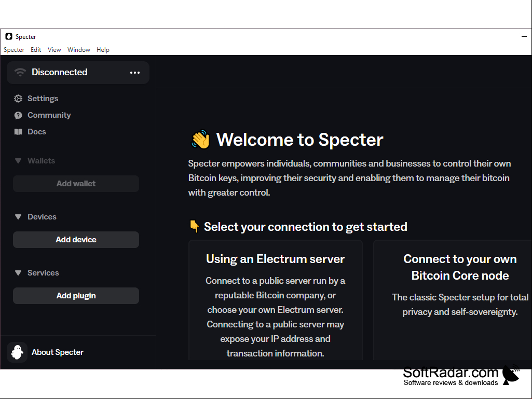Click 'Select your connection to get started' heading

click(305, 227)
